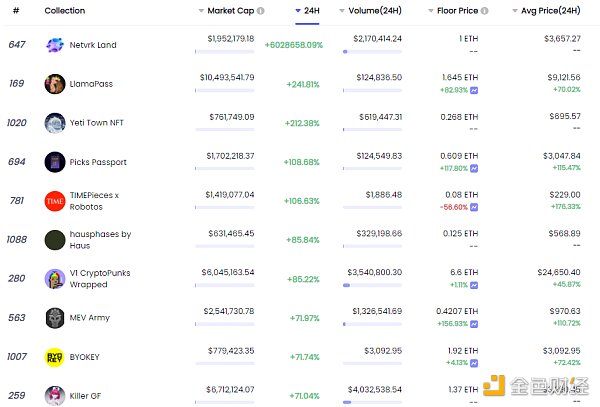Click the Market Cap info icon
This screenshot has width=600, height=407.
[261, 11]
